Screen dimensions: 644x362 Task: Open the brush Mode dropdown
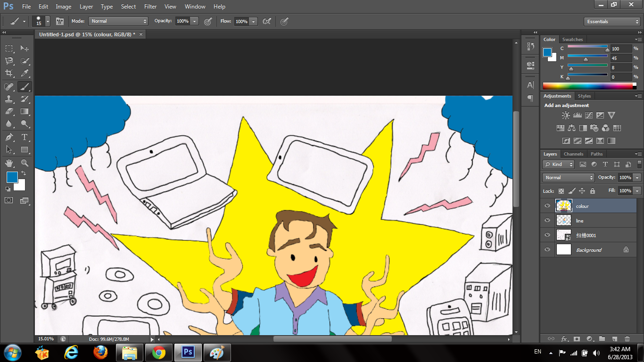click(118, 21)
